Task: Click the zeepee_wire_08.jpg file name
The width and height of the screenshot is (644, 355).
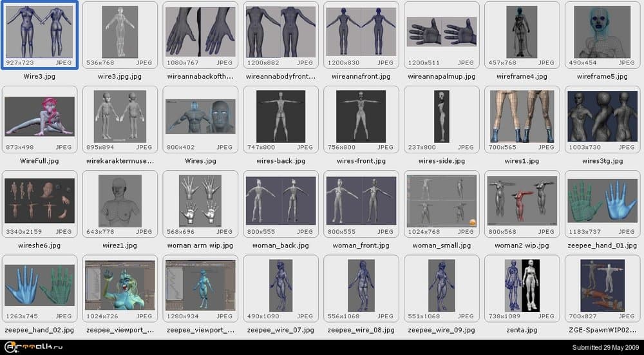Action: [361, 330]
